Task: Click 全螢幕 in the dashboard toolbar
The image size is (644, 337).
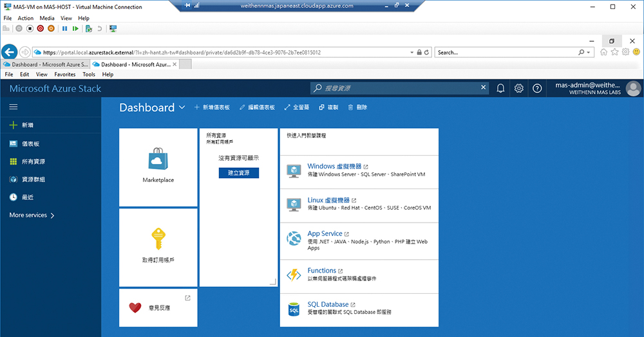Action: pyautogui.click(x=296, y=107)
